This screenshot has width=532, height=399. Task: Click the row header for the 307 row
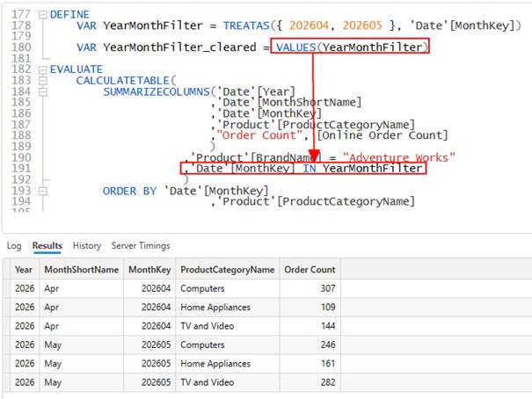6,288
